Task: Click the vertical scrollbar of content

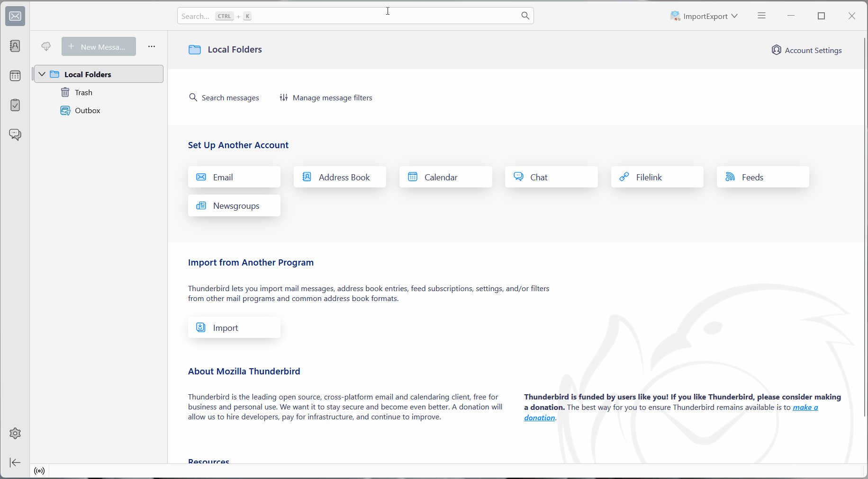Action: pyautogui.click(x=866, y=227)
